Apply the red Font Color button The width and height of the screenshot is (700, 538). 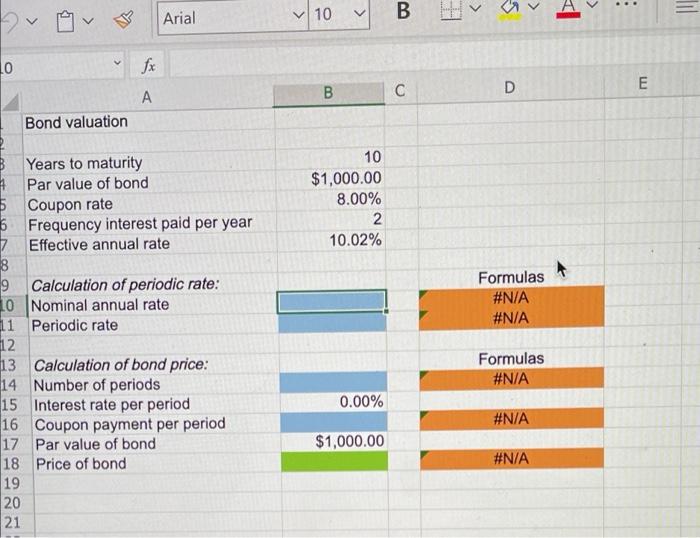coord(568,9)
